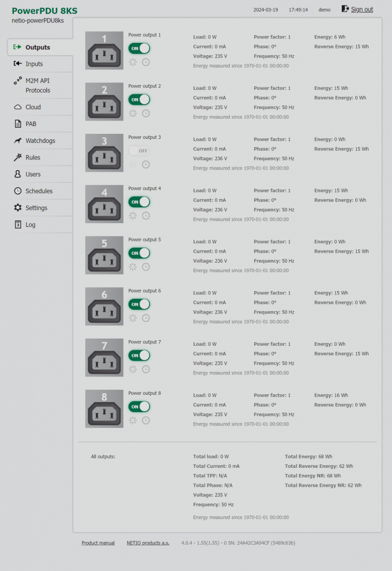Toggle Power output 7 off

pyautogui.click(x=139, y=355)
